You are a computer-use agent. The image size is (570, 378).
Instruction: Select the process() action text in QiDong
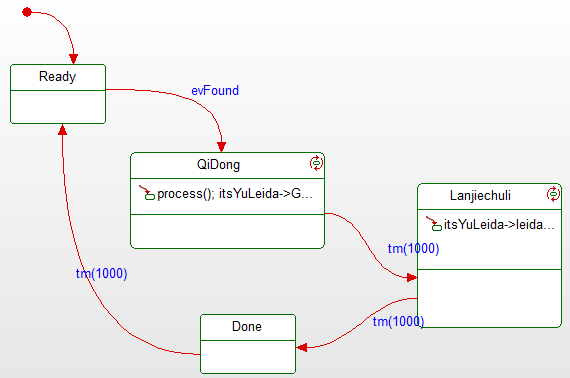(x=235, y=194)
